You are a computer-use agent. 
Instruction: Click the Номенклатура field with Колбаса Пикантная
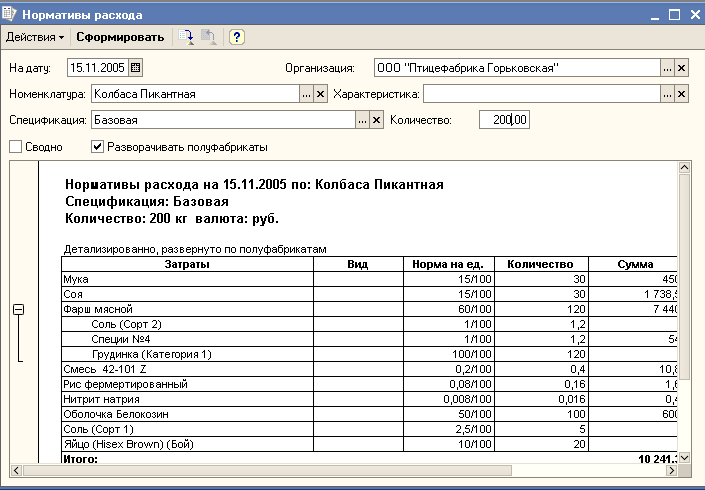(196, 94)
